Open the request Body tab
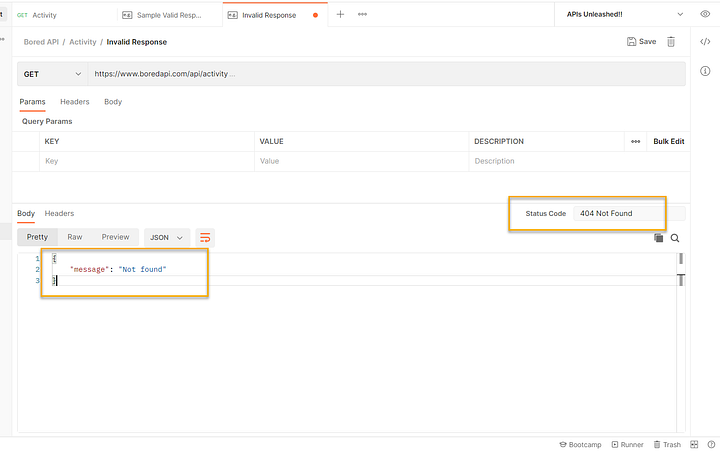This screenshot has height=451, width=720. coord(113,102)
